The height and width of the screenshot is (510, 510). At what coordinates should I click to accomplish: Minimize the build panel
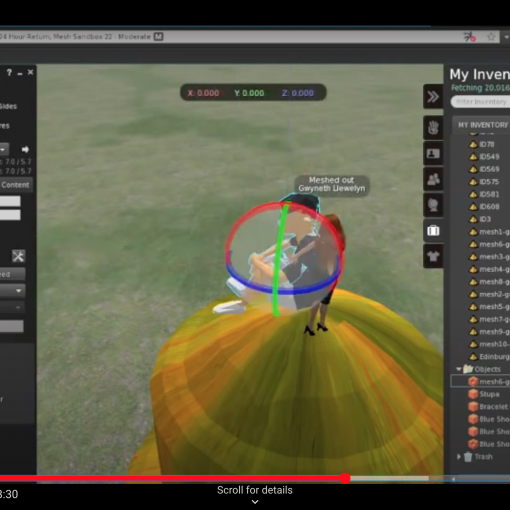pos(20,73)
